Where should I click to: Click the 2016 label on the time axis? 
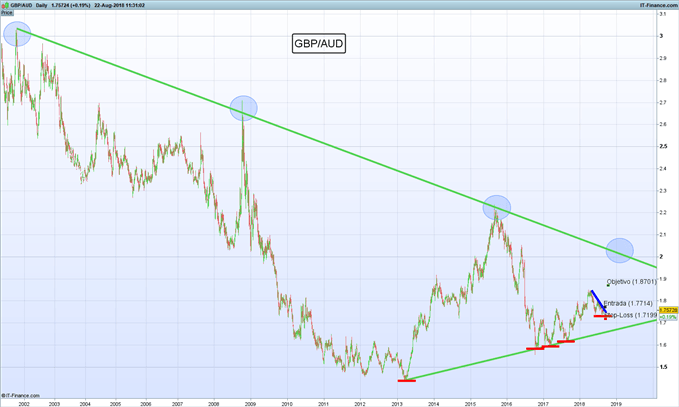(507, 404)
